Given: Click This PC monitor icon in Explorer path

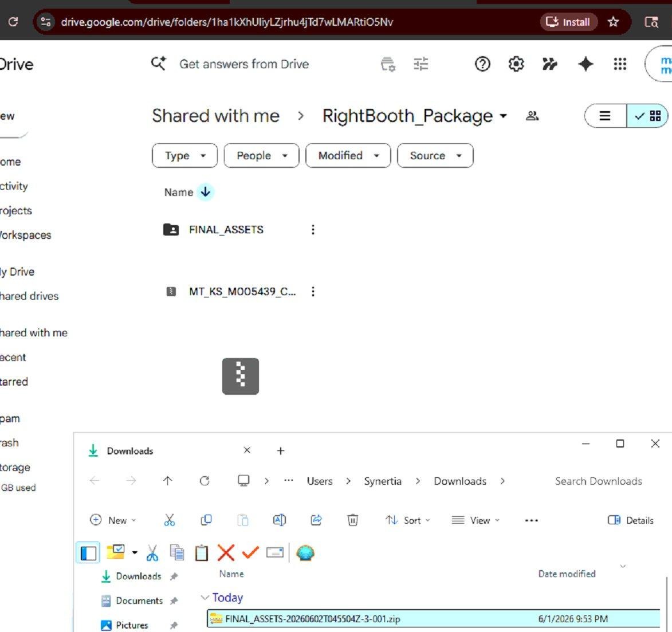Looking at the screenshot, I should 243,481.
